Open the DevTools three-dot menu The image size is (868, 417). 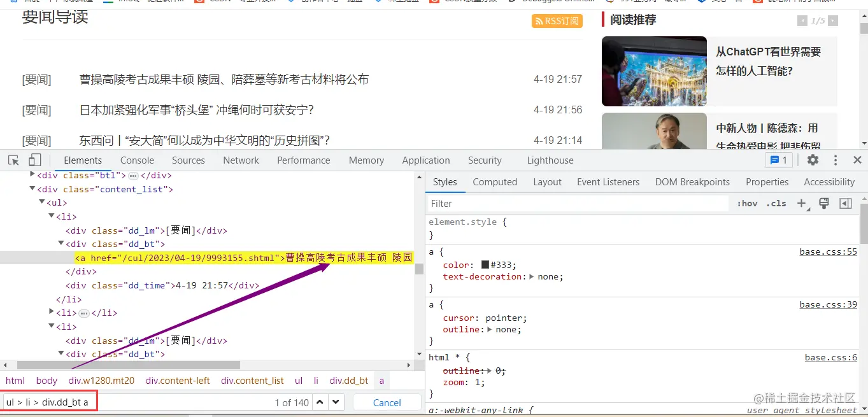836,160
